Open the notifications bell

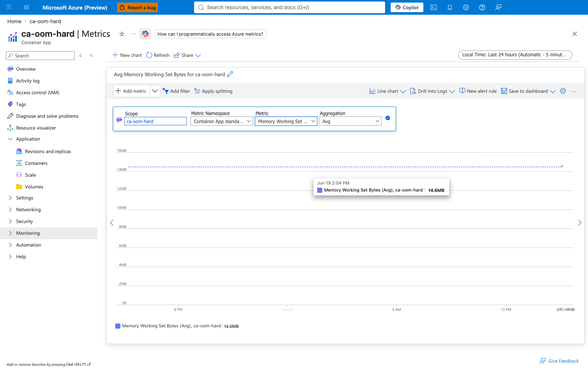click(450, 7)
